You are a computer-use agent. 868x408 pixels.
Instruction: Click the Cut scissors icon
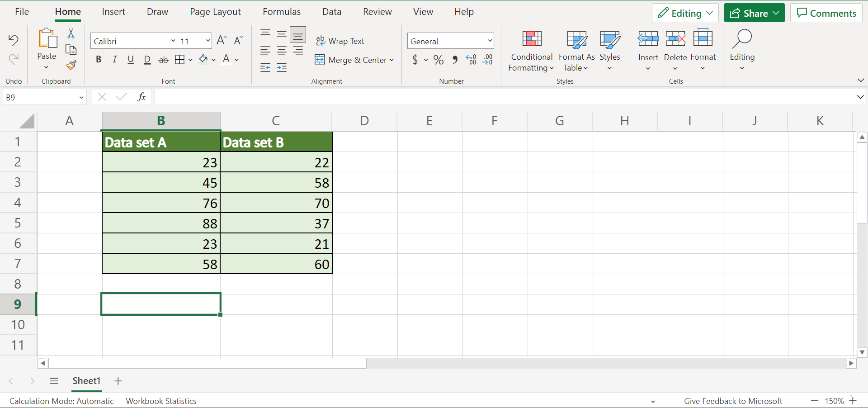click(x=71, y=33)
